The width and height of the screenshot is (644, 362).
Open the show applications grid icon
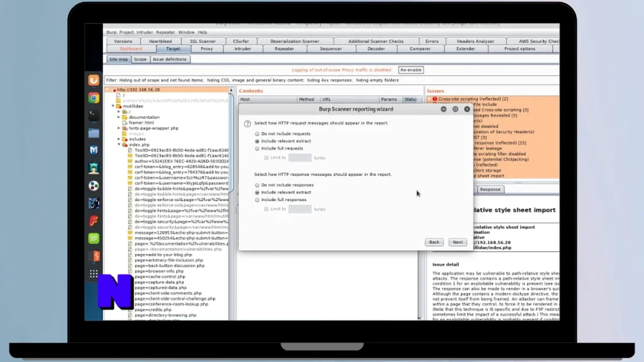94,274
